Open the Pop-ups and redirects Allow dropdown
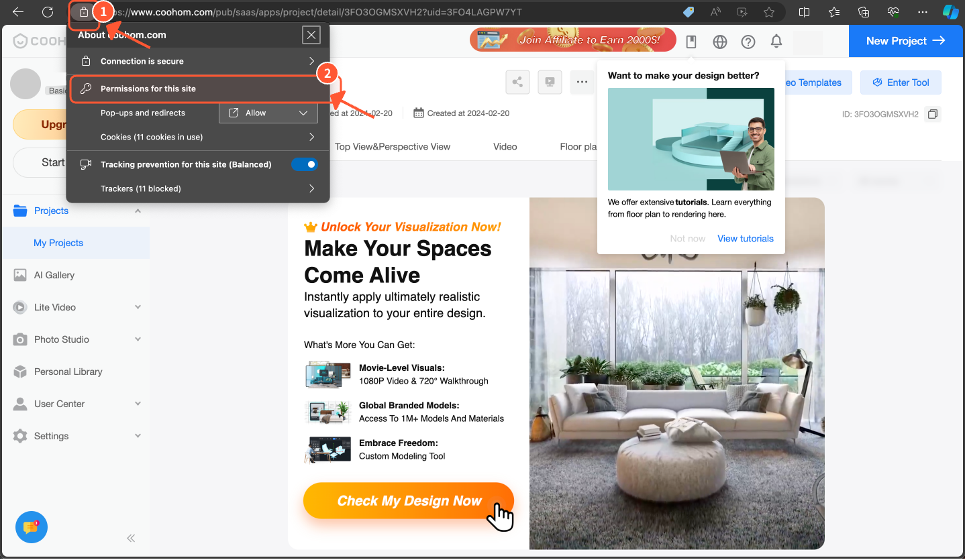 (268, 113)
